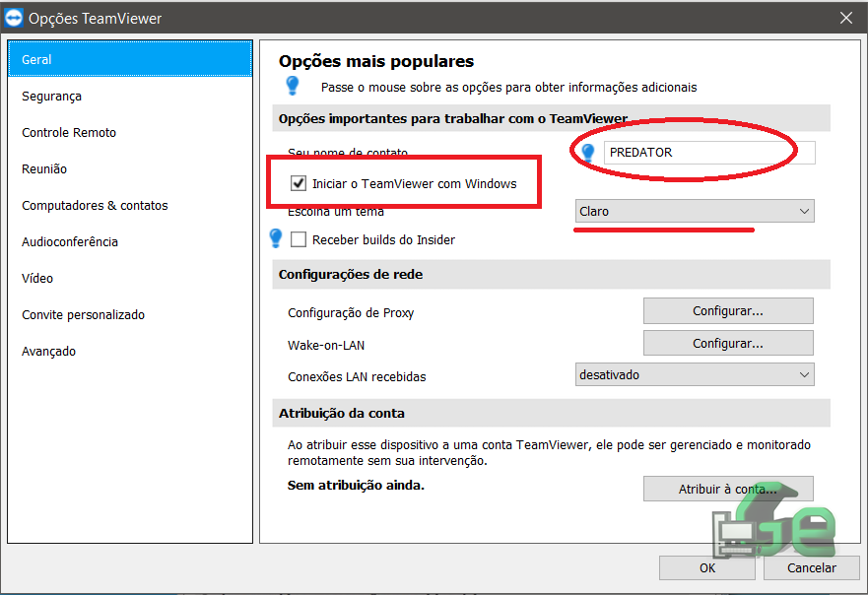Click the TeamViewer logo in title bar

[x=13, y=19]
